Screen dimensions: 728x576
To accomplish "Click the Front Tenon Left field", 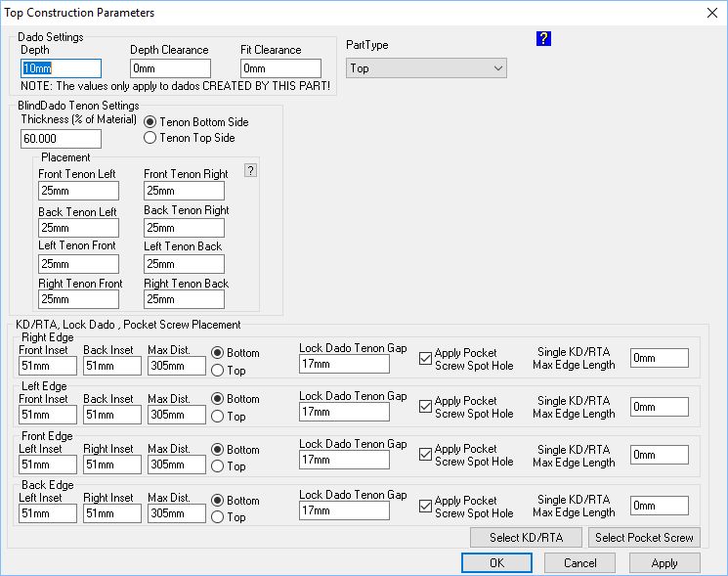I will click(x=78, y=192).
